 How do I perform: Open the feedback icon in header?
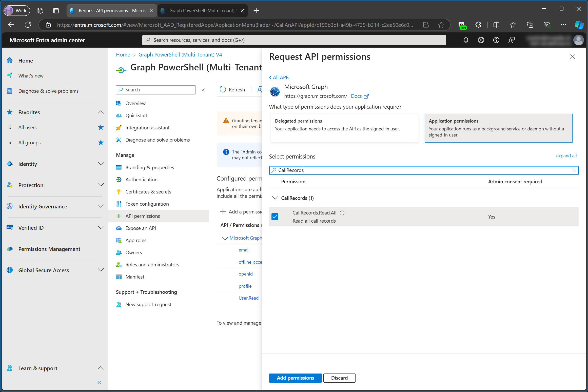pyautogui.click(x=511, y=40)
